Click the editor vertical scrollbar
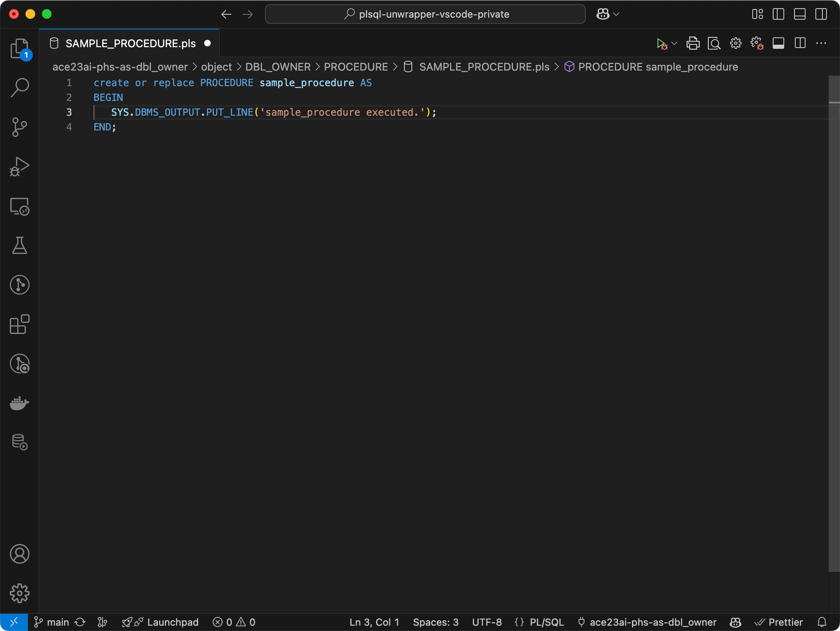 [834, 323]
